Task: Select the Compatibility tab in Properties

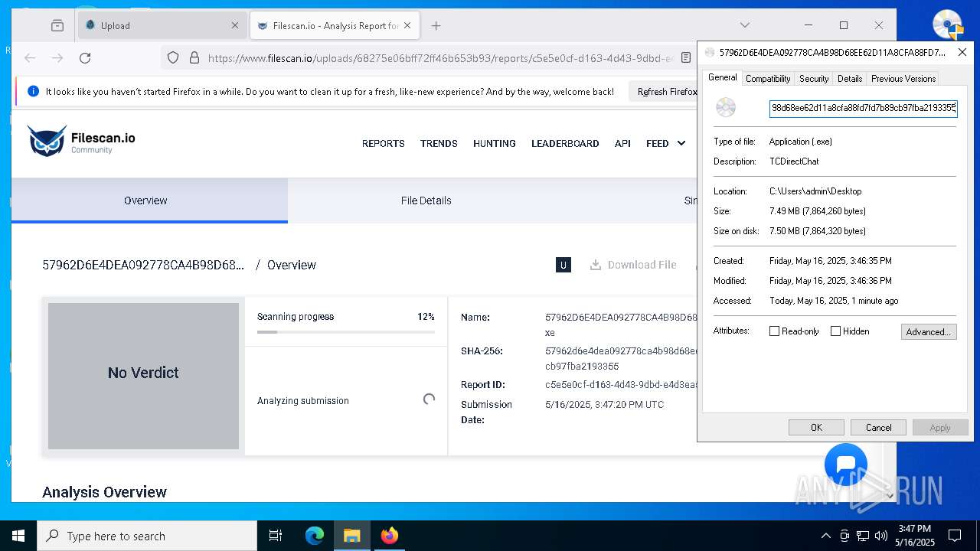Action: tap(768, 79)
